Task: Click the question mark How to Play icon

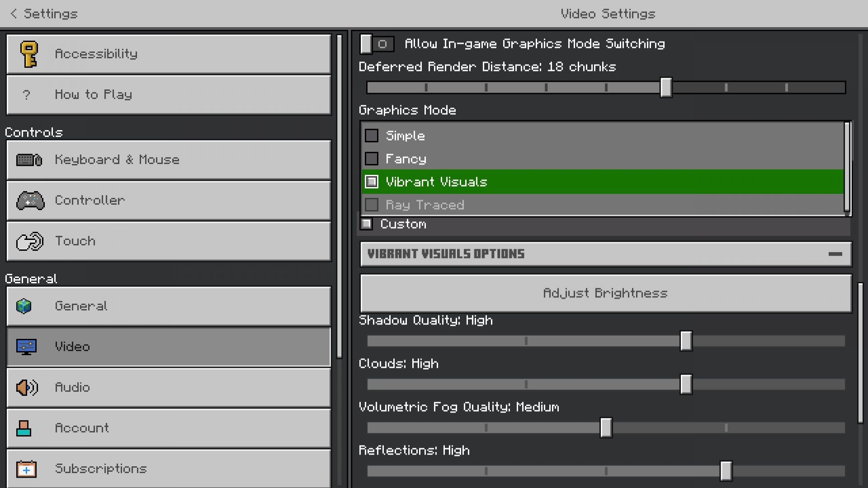Action: click(x=26, y=95)
